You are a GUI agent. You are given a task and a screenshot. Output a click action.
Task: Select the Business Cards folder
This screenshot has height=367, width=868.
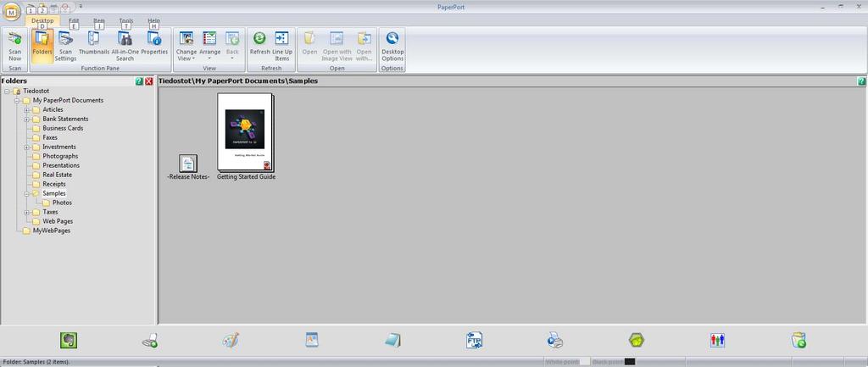point(63,128)
